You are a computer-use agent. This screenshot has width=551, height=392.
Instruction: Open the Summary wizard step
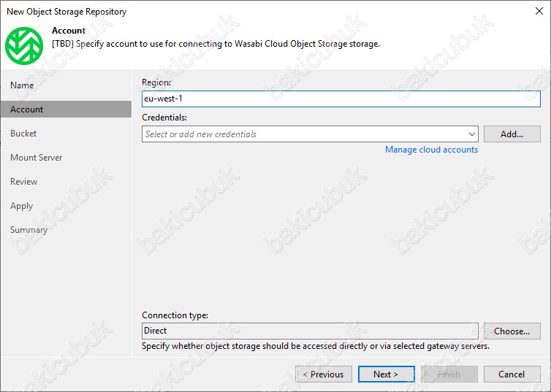click(28, 230)
